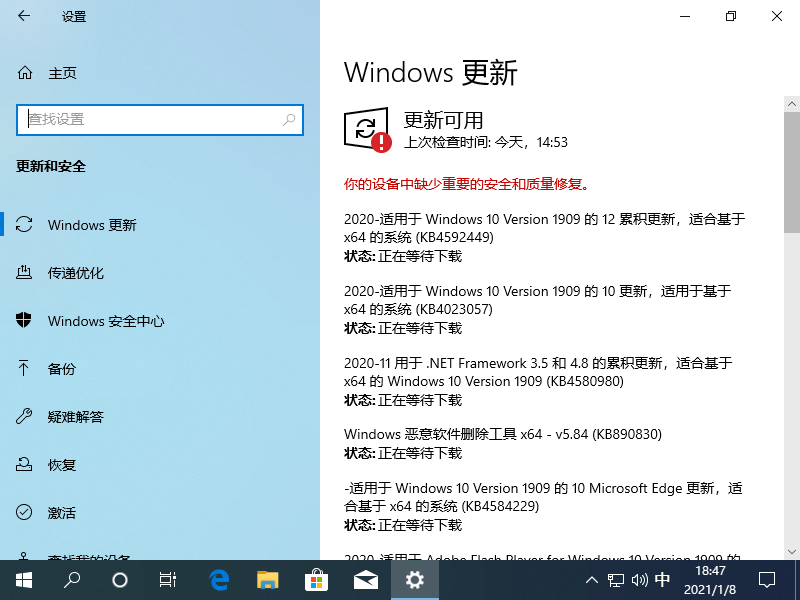Click the search magnifier in settings box
The height and width of the screenshot is (600, 800).
[x=289, y=119]
